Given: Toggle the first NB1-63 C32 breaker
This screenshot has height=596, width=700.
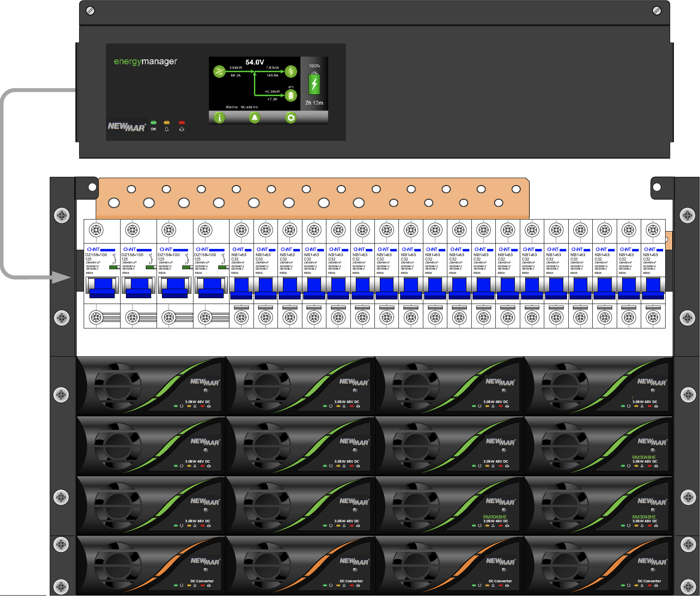Looking at the screenshot, I should [241, 289].
